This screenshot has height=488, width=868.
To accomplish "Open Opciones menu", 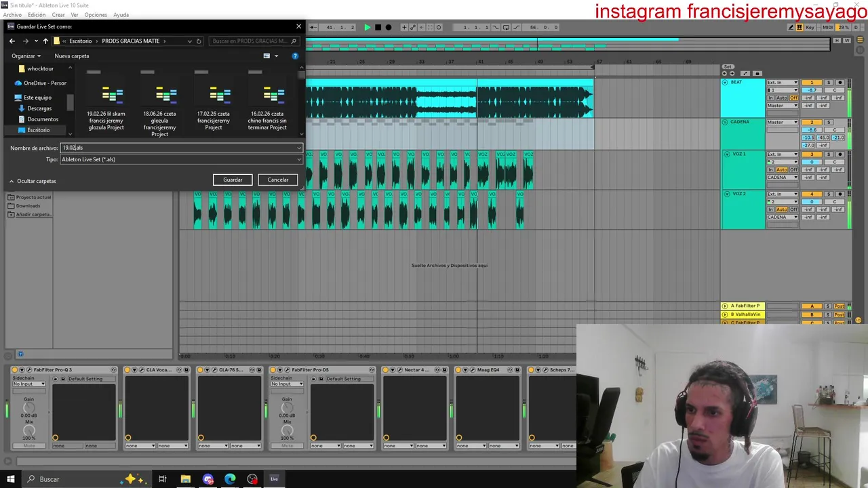I will pos(96,15).
